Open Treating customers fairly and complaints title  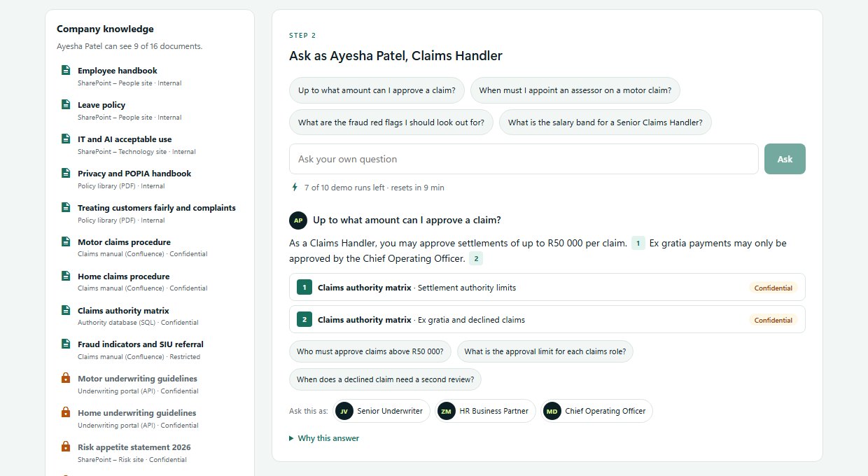pyautogui.click(x=157, y=208)
